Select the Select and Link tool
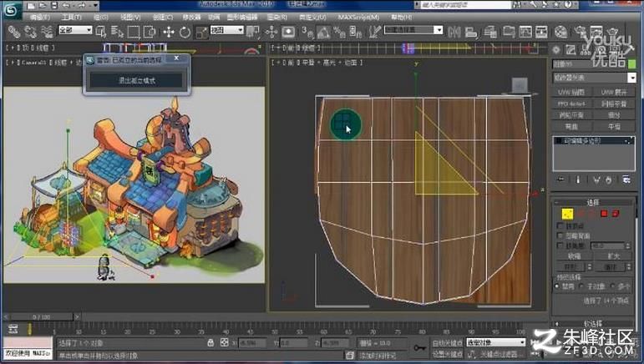This screenshot has height=364, width=644. [x=14, y=32]
